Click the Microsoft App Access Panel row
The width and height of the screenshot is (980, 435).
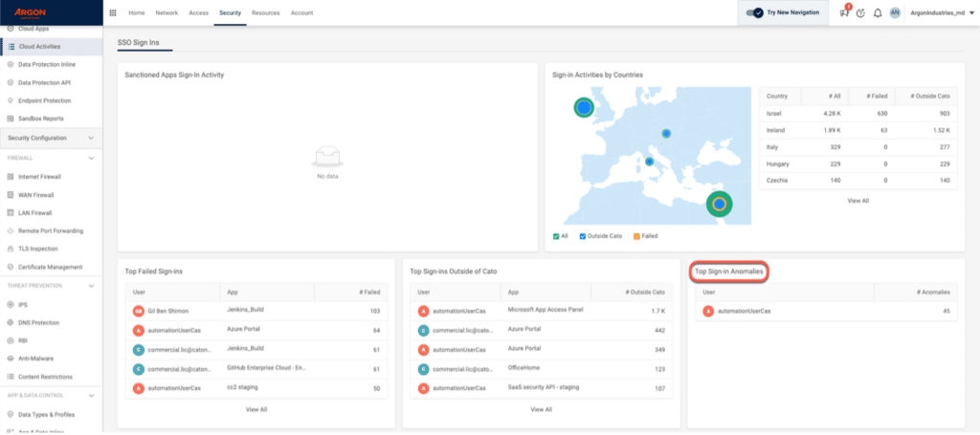click(542, 311)
